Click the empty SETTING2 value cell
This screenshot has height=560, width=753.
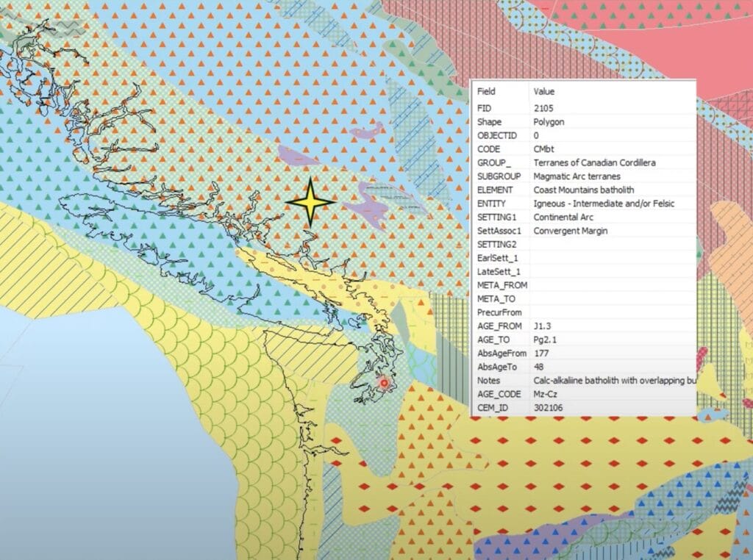click(x=610, y=244)
